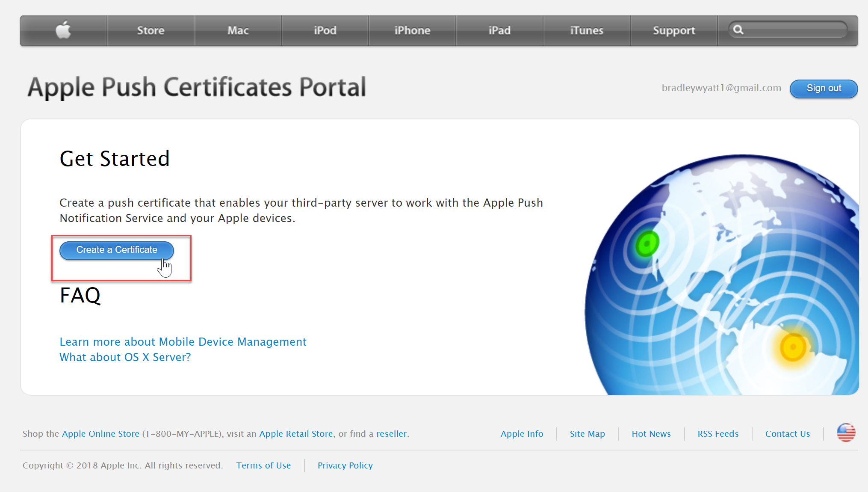Viewport: 868px width, 492px height.
Task: Go to the iPod section
Action: pos(325,30)
